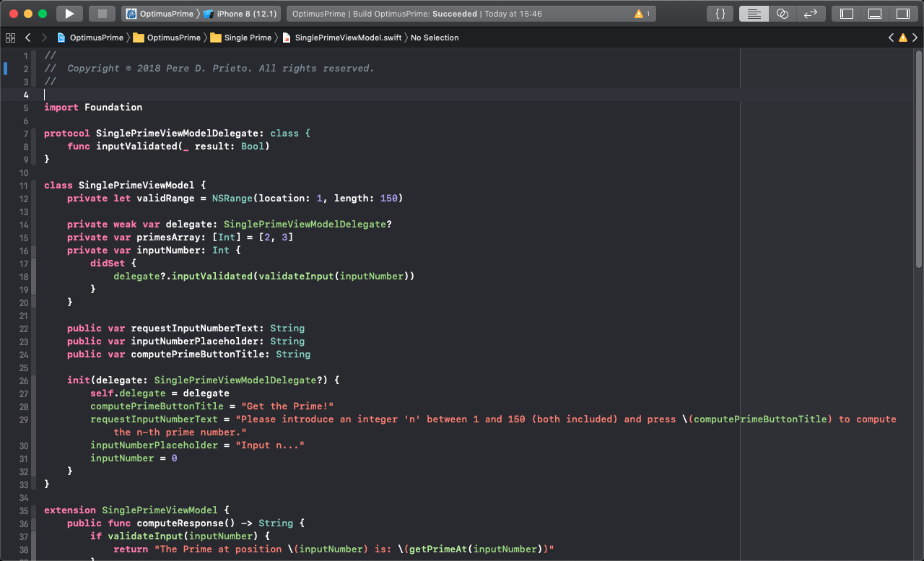Stop the current build
The width and height of the screenshot is (924, 561).
101,12
